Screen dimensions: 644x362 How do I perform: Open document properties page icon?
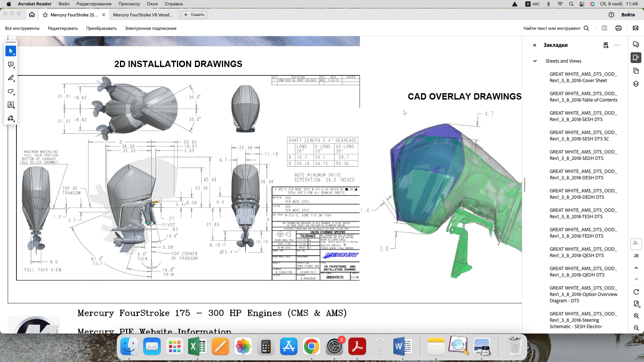pyautogui.click(x=636, y=304)
